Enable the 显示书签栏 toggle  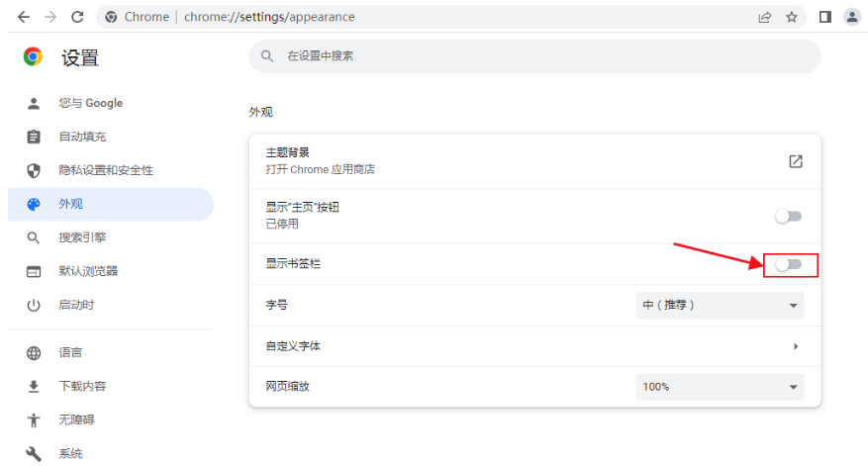pos(788,264)
